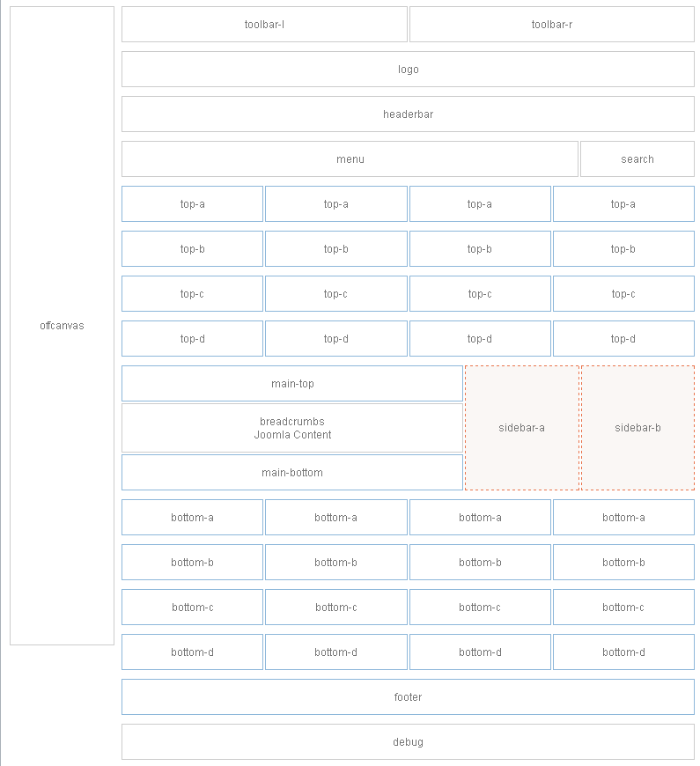Click the logo position block

(x=408, y=70)
